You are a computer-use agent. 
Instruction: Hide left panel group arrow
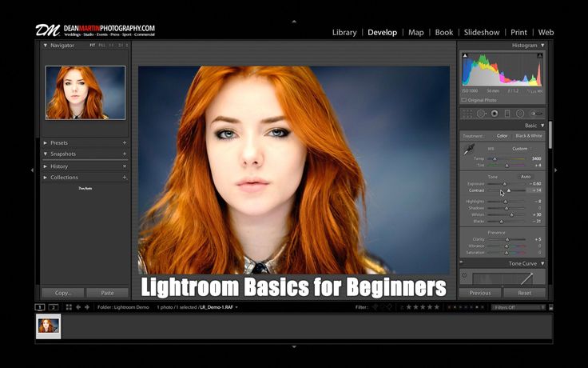point(32,170)
